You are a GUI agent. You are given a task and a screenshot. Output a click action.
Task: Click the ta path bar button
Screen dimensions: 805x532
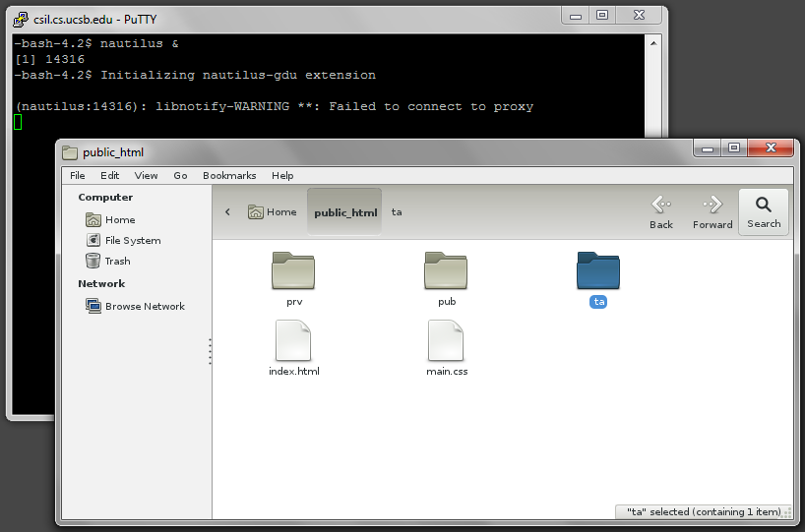(x=397, y=211)
